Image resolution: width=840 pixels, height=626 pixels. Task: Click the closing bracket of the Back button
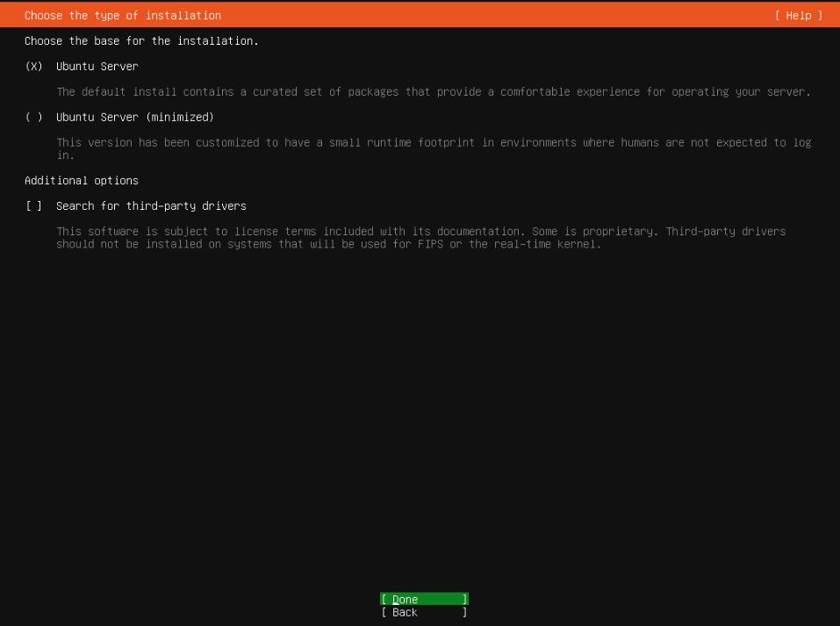tap(464, 612)
